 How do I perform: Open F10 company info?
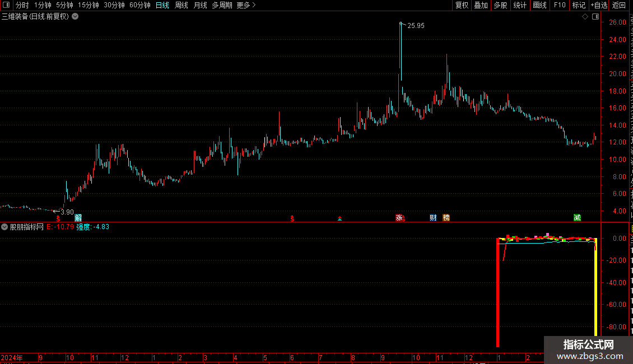pyautogui.click(x=560, y=5)
